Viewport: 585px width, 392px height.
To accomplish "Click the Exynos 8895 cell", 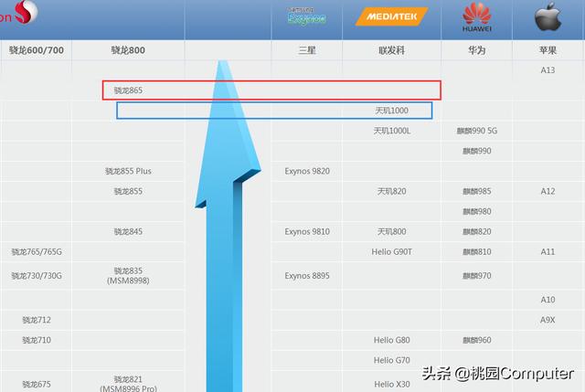I will coord(307,276).
